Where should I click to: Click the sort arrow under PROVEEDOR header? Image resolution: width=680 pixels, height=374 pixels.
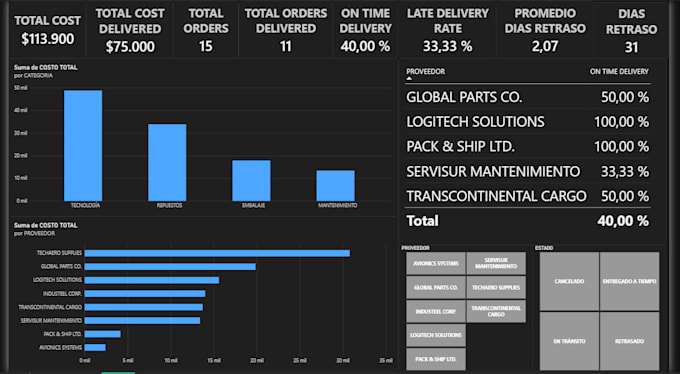coord(409,79)
